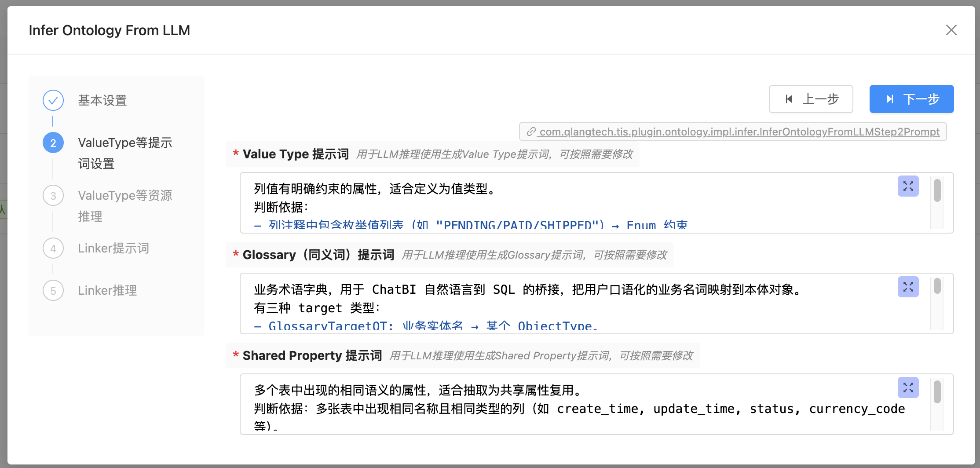The image size is (980, 468).
Task: Click the Glossary helper text 用于LLM推理使用生成Glossary提示词
Action: click(x=534, y=255)
